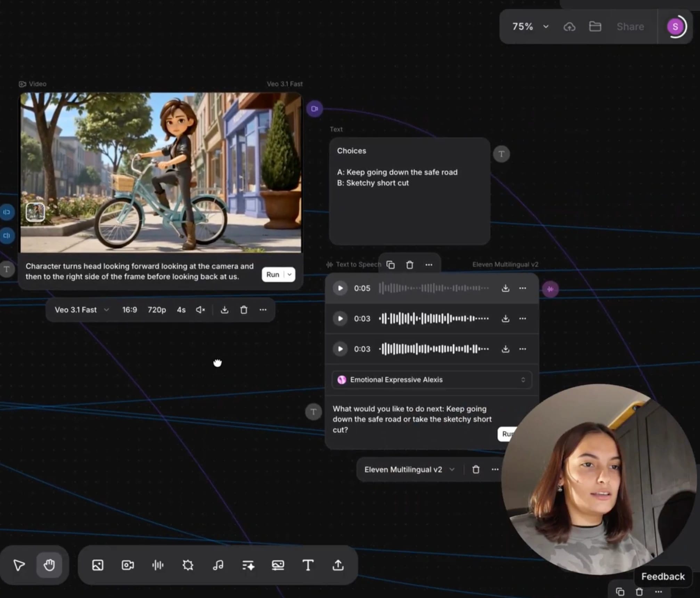Play the 0:05 audio clip
This screenshot has width=700, height=598.
(340, 288)
